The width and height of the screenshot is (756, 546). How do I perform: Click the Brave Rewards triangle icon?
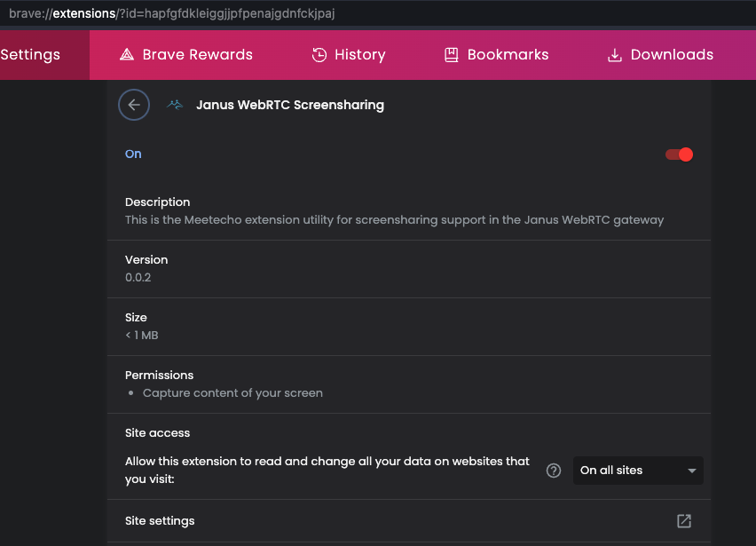pyautogui.click(x=126, y=55)
